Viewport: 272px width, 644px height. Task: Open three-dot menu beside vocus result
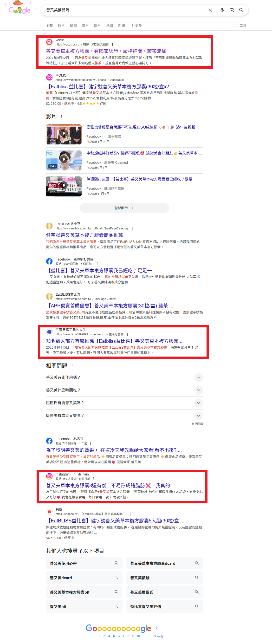(112, 45)
